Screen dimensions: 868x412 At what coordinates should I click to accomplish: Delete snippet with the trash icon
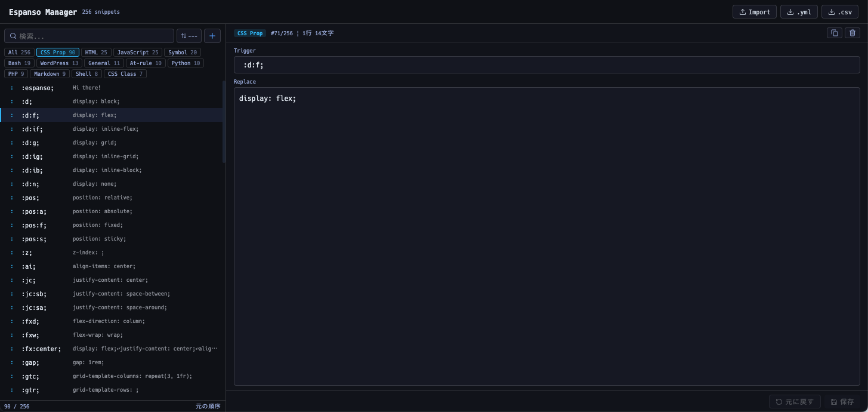tap(852, 33)
